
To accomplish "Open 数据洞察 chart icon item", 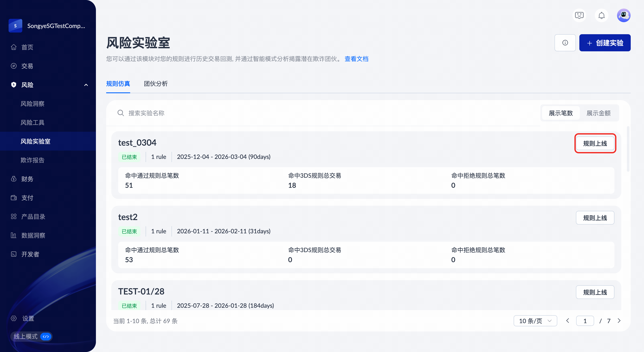I will 33,235.
